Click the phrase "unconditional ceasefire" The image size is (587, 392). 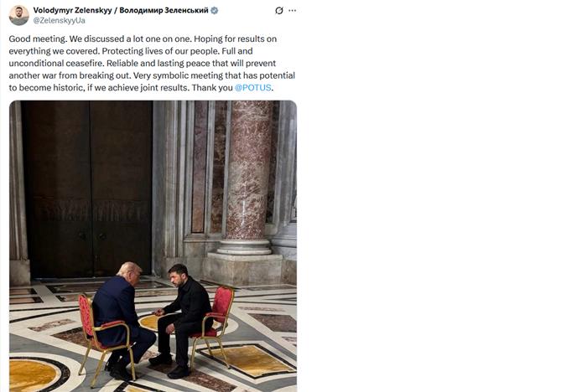(x=56, y=63)
